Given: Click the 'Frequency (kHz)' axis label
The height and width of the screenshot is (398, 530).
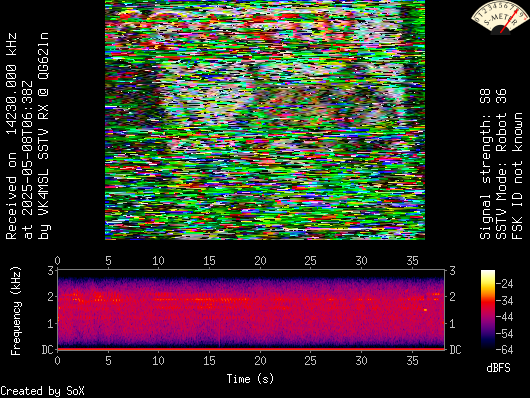Looking at the screenshot, I should click(x=16, y=311).
